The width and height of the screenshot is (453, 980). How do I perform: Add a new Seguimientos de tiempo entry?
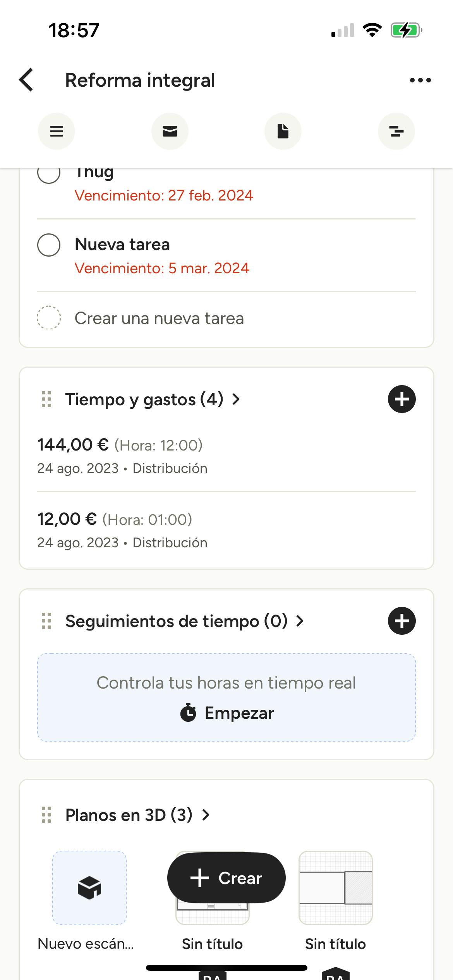click(402, 621)
